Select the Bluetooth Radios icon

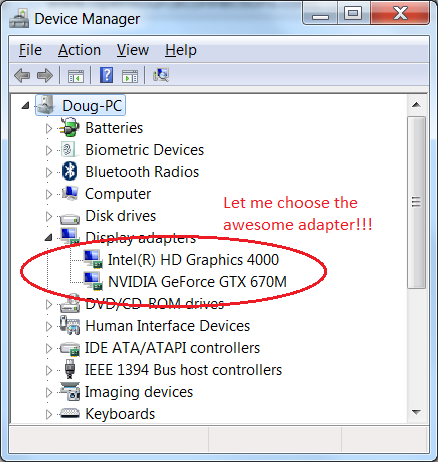coord(70,172)
